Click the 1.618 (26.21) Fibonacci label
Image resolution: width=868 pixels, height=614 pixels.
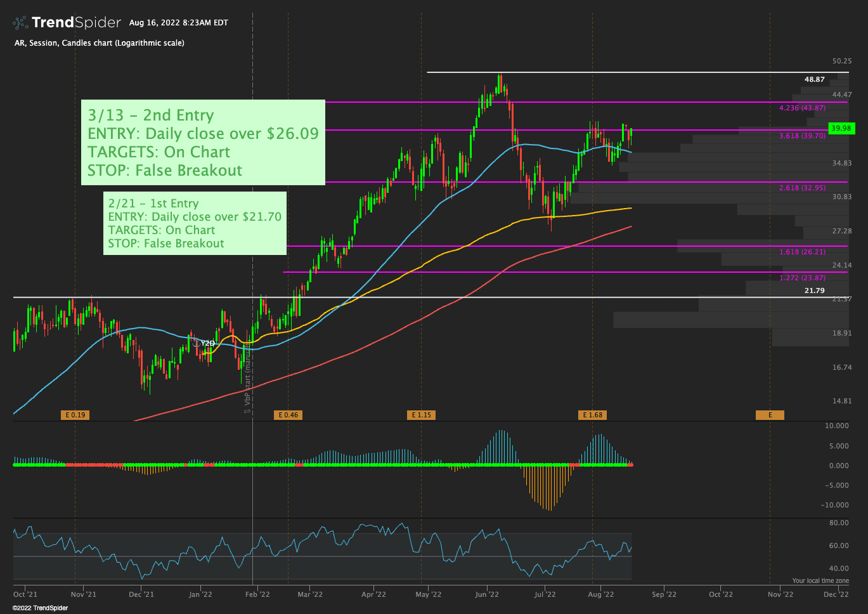click(802, 252)
